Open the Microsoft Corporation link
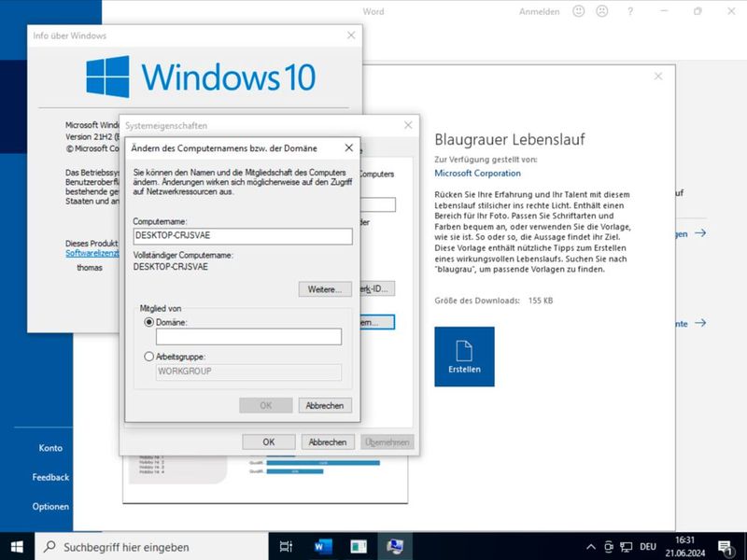The width and height of the screenshot is (747, 560). (x=477, y=173)
